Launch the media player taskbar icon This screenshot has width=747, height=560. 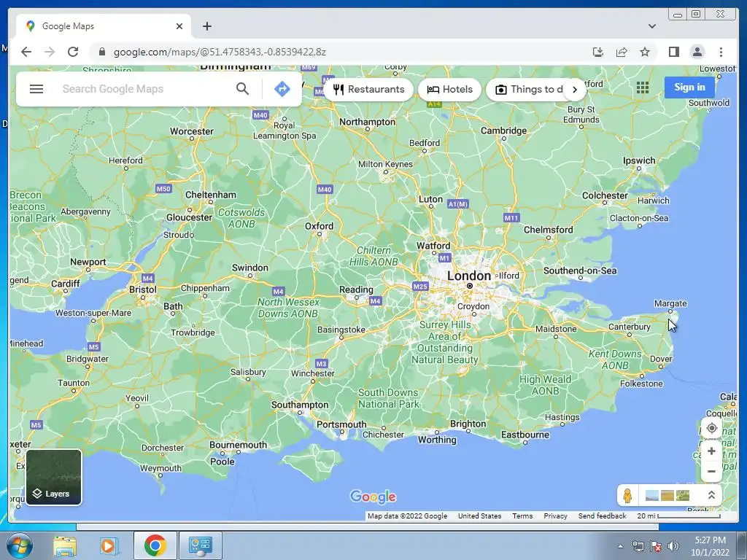click(109, 545)
